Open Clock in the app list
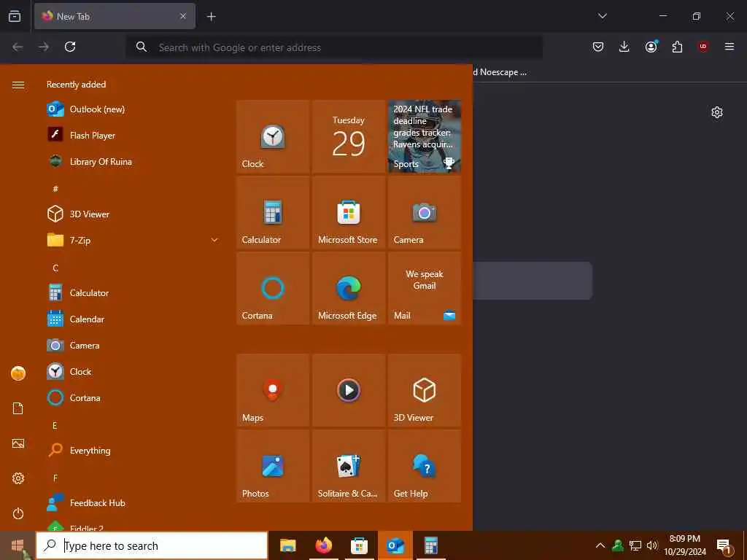This screenshot has width=747, height=560. click(x=133, y=371)
